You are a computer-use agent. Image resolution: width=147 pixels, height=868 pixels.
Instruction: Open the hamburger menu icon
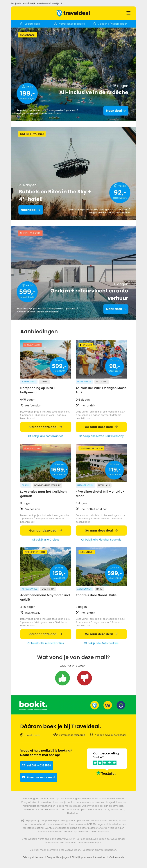[128, 13]
